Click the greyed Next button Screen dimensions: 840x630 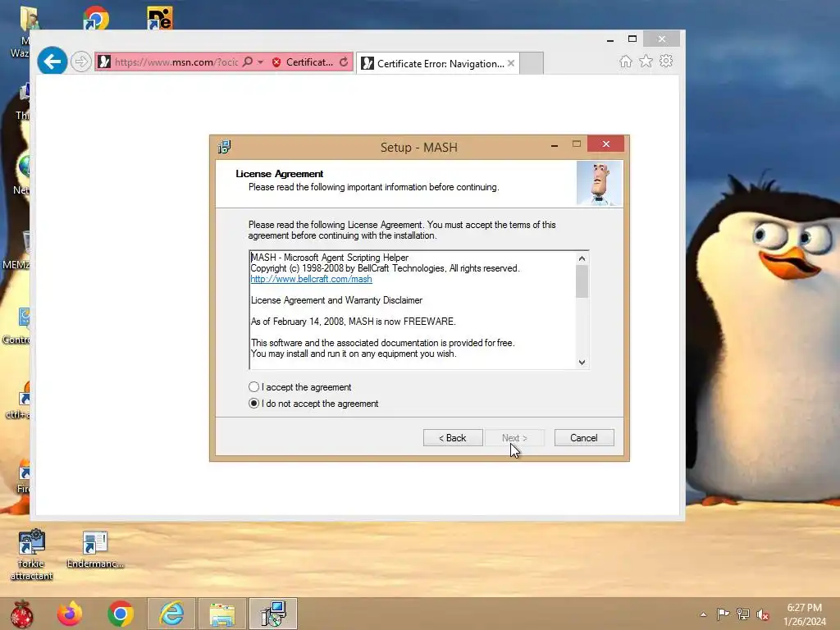(514, 438)
